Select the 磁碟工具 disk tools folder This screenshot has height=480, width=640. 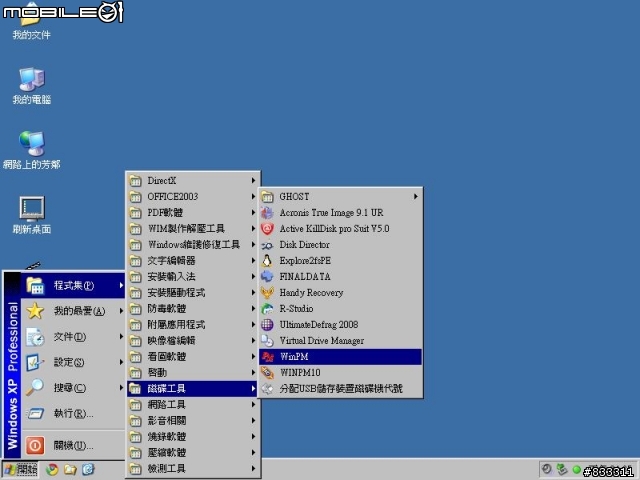193,389
